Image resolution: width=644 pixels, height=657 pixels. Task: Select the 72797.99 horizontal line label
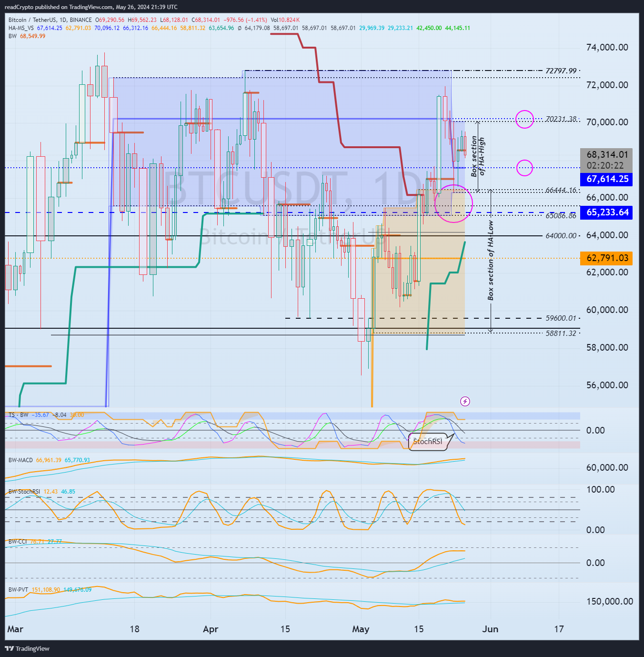point(561,71)
